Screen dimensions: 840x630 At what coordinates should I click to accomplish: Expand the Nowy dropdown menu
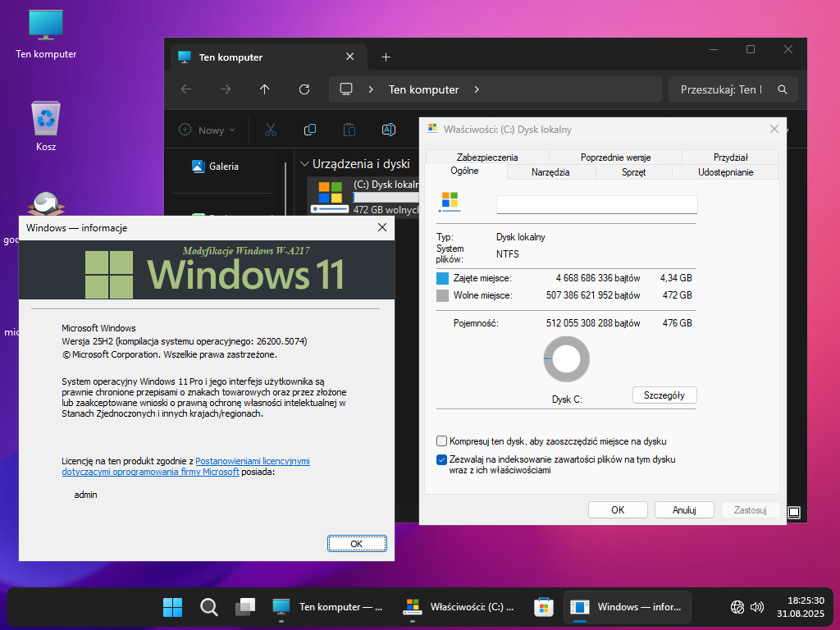point(208,130)
